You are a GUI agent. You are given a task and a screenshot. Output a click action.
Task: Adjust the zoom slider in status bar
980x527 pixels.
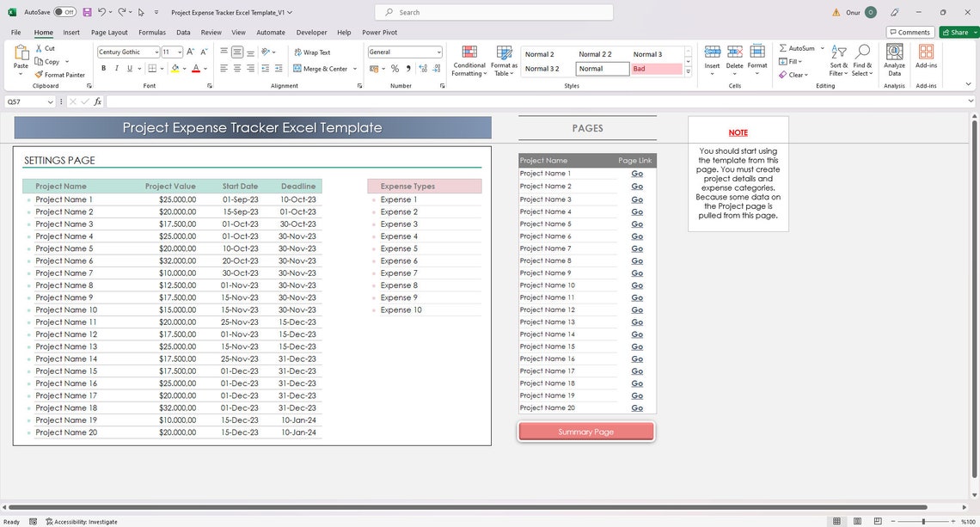[923, 521]
